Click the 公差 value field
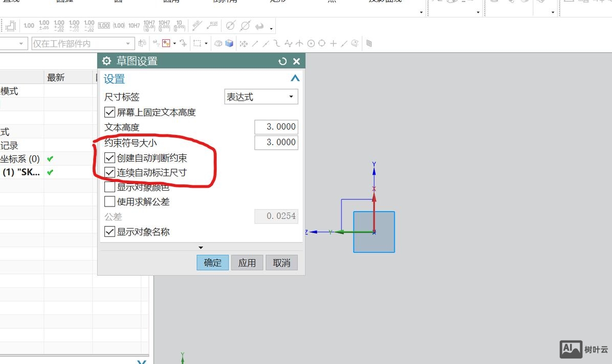 [276, 216]
